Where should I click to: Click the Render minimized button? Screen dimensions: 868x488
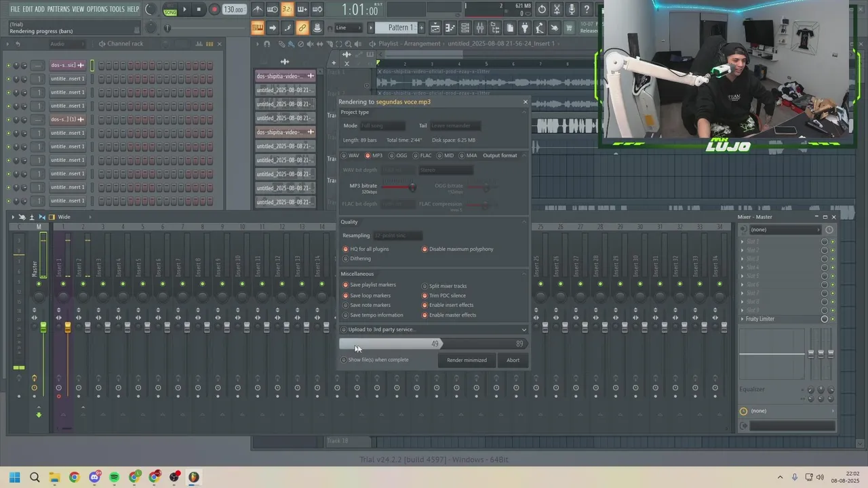point(467,361)
